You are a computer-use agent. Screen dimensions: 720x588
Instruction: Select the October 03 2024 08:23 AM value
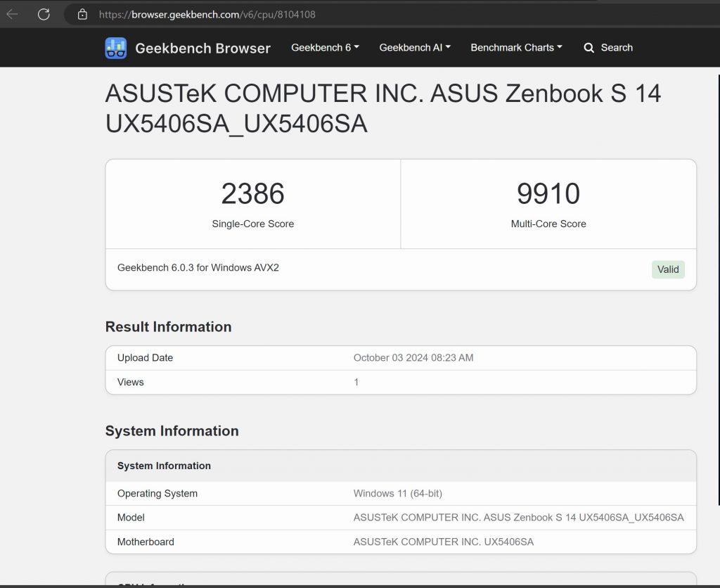click(x=413, y=358)
